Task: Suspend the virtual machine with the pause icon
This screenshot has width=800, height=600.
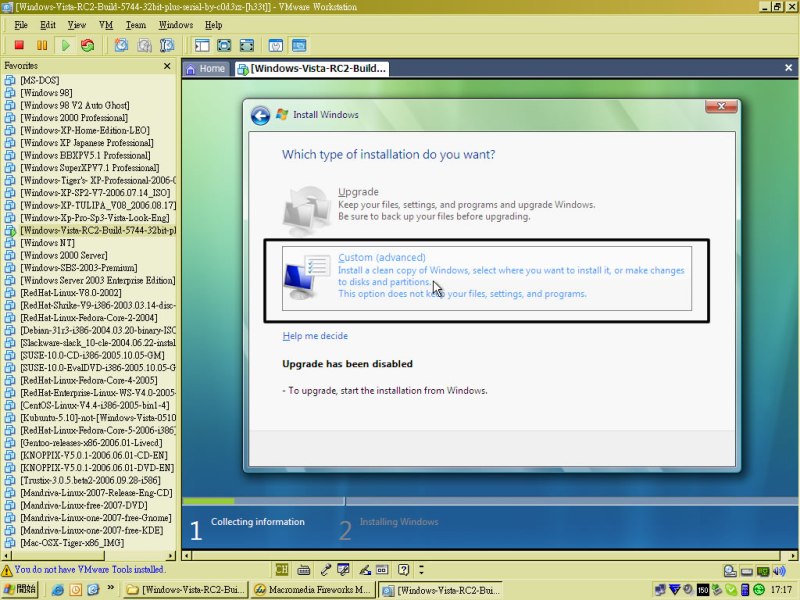Action: [42, 45]
